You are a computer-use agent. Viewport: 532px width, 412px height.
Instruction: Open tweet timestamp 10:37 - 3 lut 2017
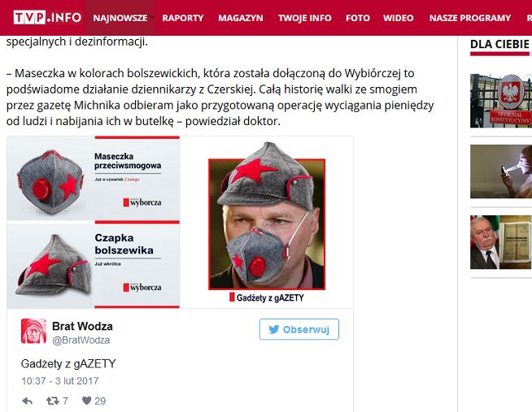click(60, 381)
